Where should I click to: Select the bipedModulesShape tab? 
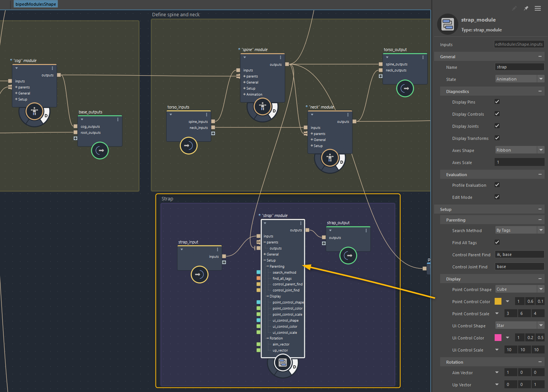click(x=36, y=4)
